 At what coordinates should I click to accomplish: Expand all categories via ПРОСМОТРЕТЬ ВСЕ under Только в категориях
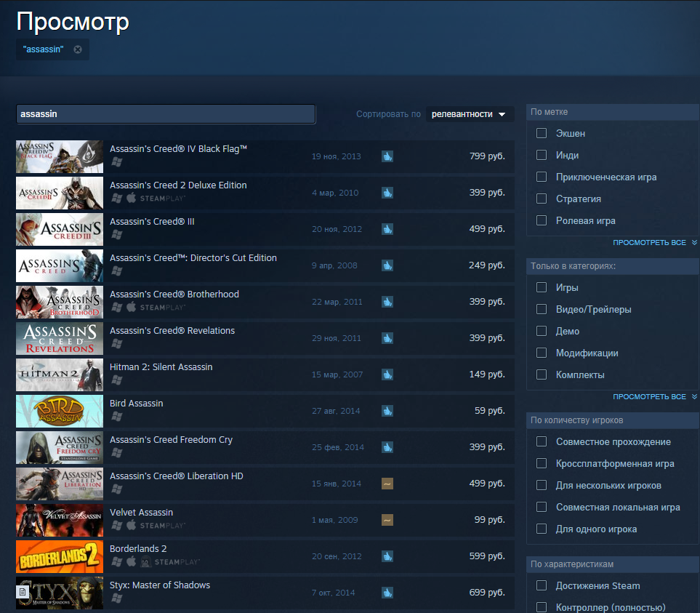click(654, 396)
